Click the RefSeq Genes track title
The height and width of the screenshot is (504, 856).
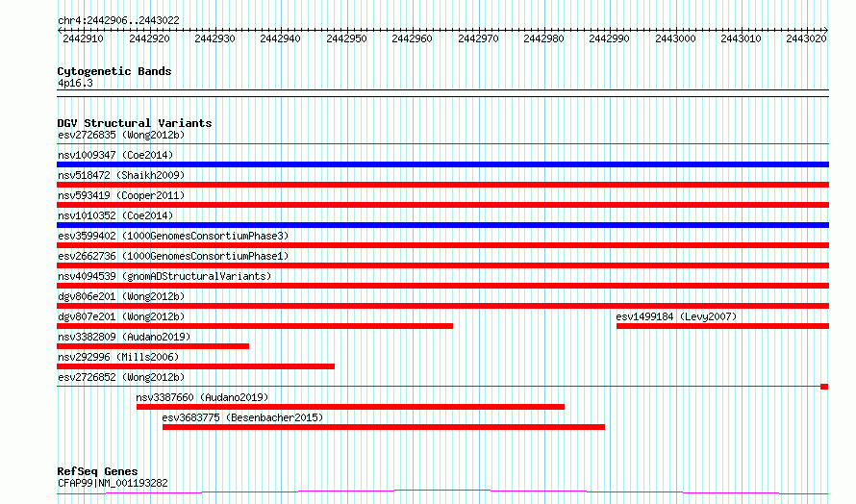pyautogui.click(x=97, y=471)
